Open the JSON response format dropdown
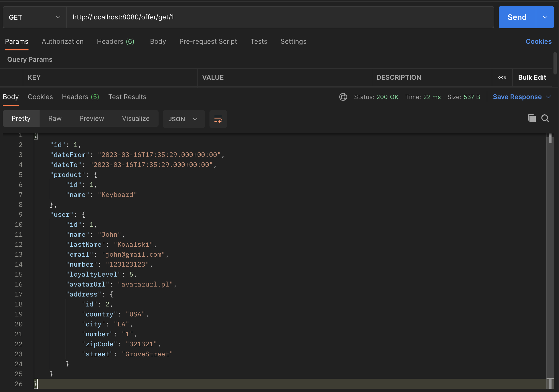Image resolution: width=559 pixels, height=392 pixels. [183, 119]
